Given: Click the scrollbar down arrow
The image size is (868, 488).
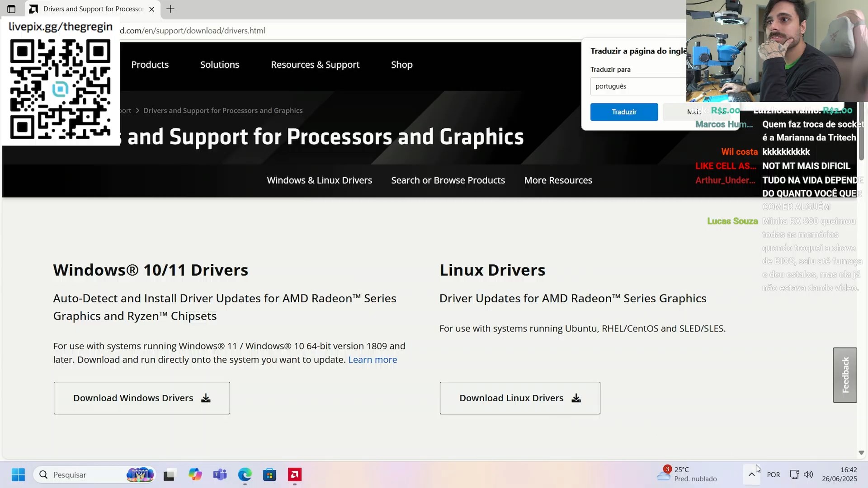Looking at the screenshot, I should (861, 453).
